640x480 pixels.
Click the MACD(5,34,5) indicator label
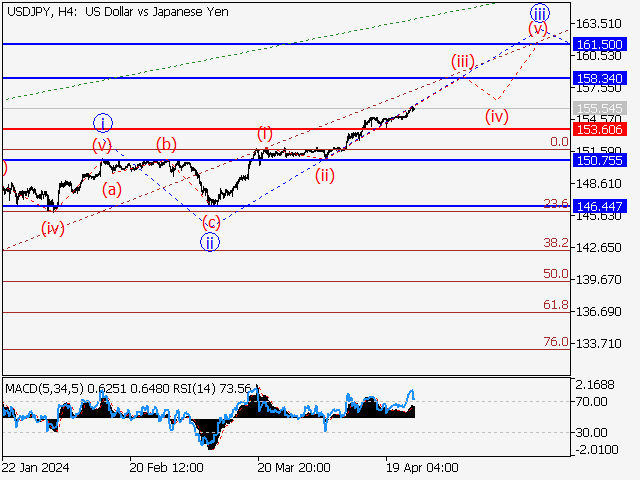44,389
